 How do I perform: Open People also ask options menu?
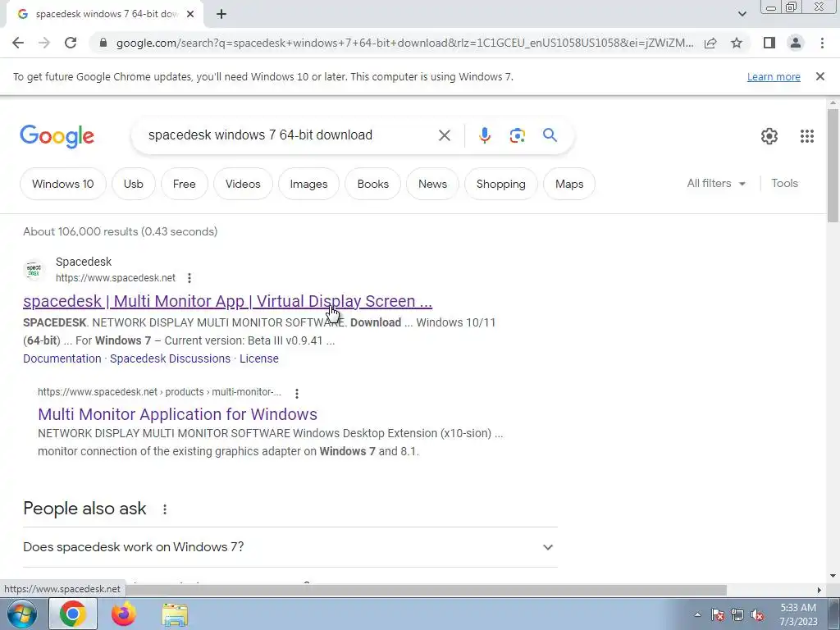[x=164, y=509]
